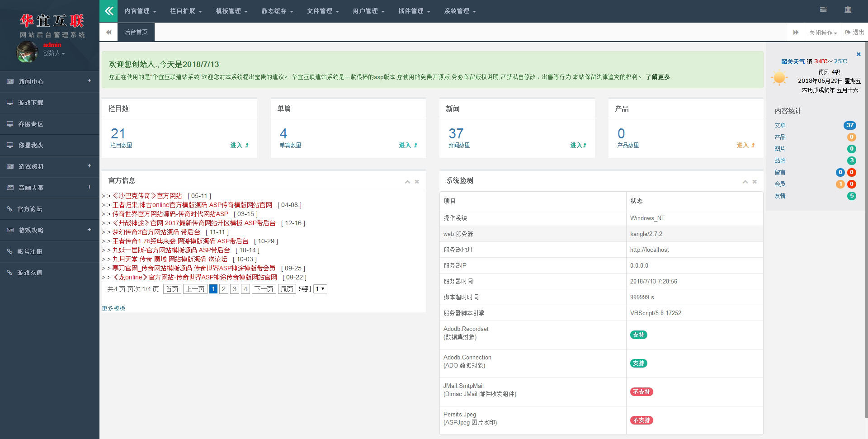Viewport: 868px width, 439px height.
Task: Click the 更多模板 link
Action: 113,308
